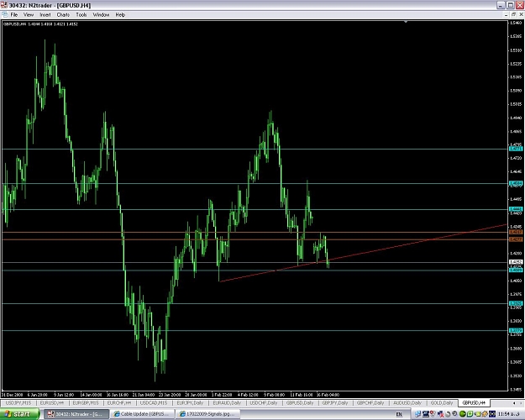Open the Tools menu
The width and height of the screenshot is (525, 420).
point(81,15)
